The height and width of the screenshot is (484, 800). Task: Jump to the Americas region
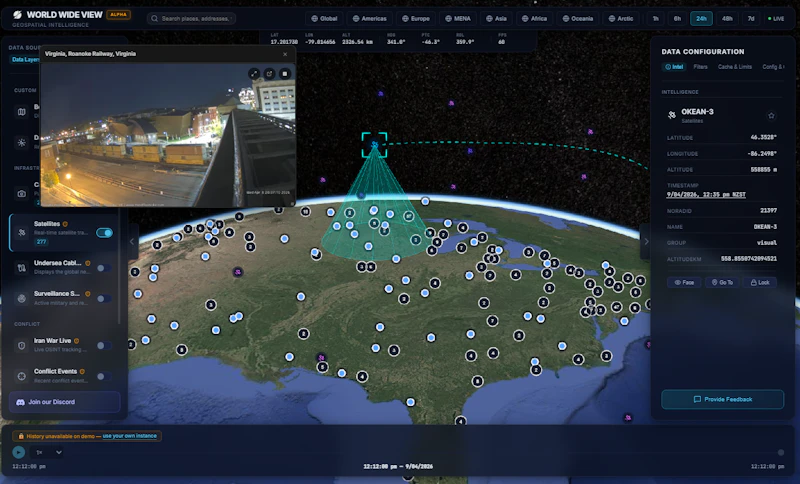click(369, 18)
